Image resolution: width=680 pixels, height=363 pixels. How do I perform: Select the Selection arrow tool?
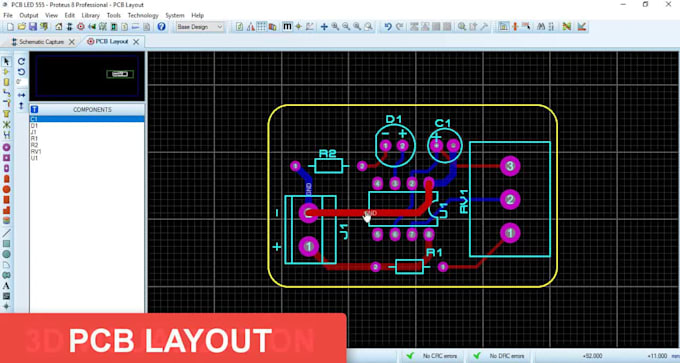[x=7, y=62]
